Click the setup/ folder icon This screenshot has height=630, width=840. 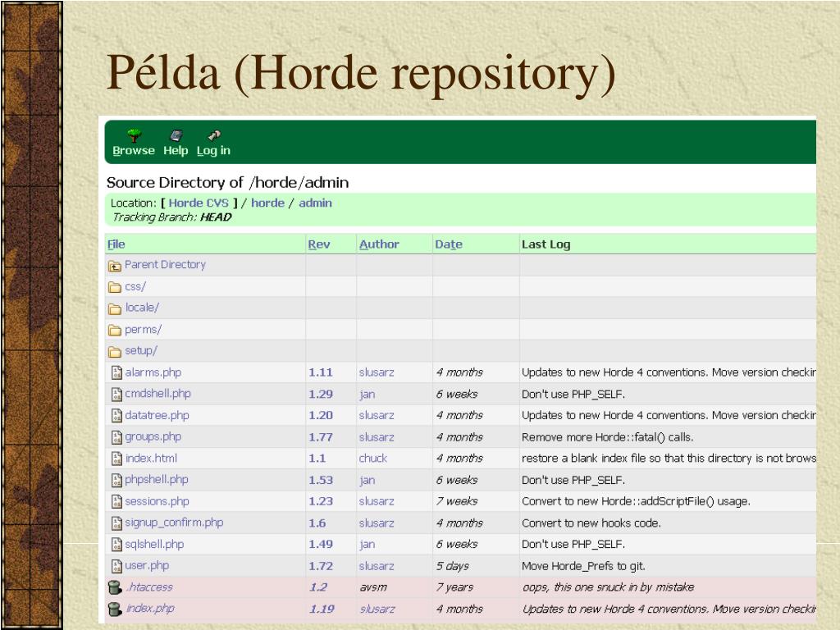[115, 351]
